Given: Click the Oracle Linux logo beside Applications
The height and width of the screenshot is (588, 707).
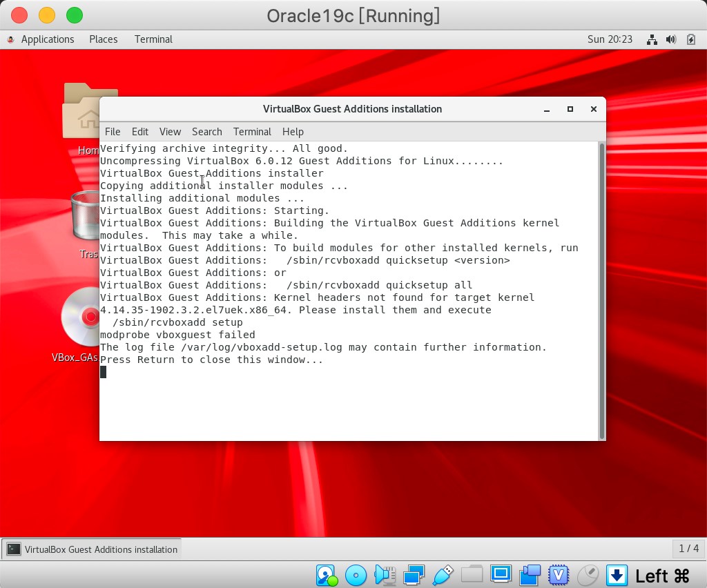Looking at the screenshot, I should pyautogui.click(x=10, y=39).
